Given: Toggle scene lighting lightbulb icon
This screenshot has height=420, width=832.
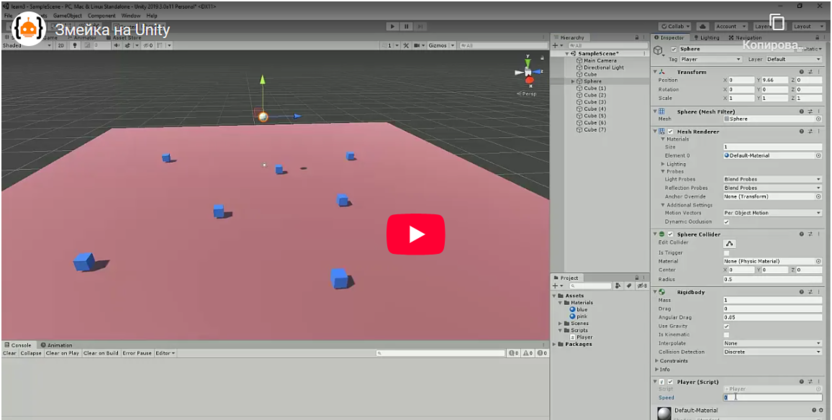Looking at the screenshot, I should [75, 46].
